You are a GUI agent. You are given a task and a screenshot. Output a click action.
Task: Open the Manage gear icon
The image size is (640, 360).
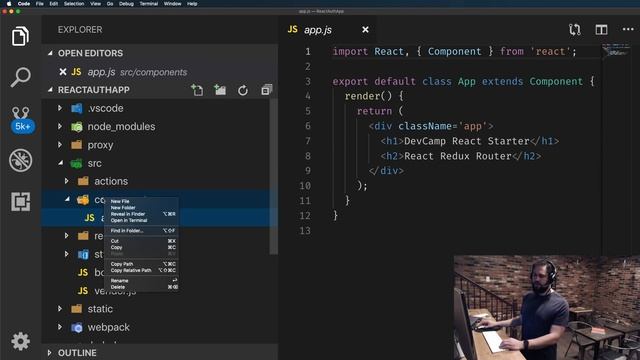coord(20,341)
